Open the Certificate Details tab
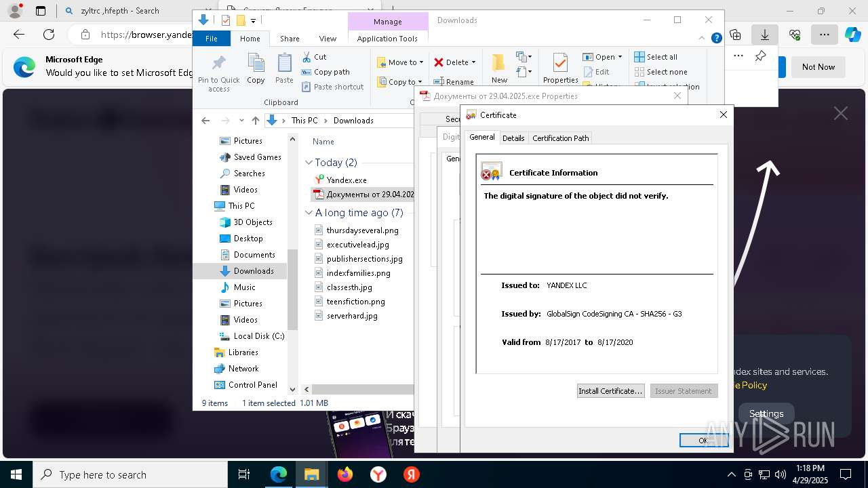Image resolution: width=868 pixels, height=488 pixels. point(513,138)
